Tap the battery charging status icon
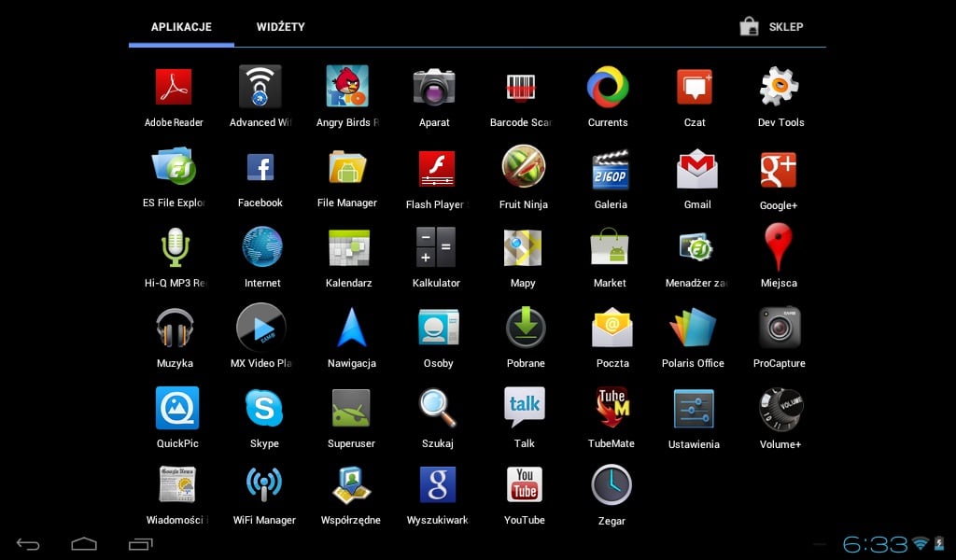Viewport: 956px width, 560px height. coord(939,543)
